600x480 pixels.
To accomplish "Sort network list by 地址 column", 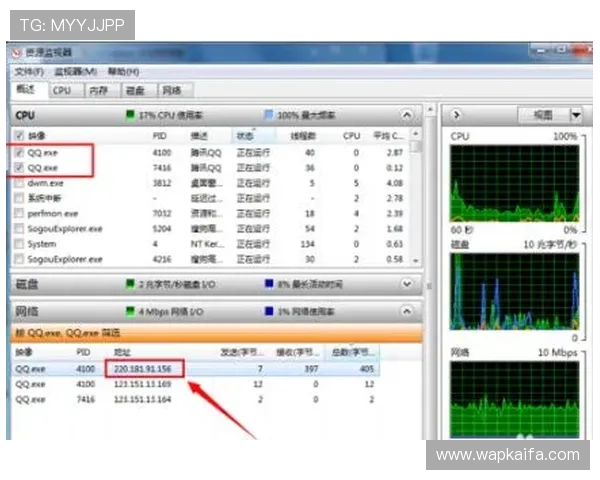I will click(122, 352).
